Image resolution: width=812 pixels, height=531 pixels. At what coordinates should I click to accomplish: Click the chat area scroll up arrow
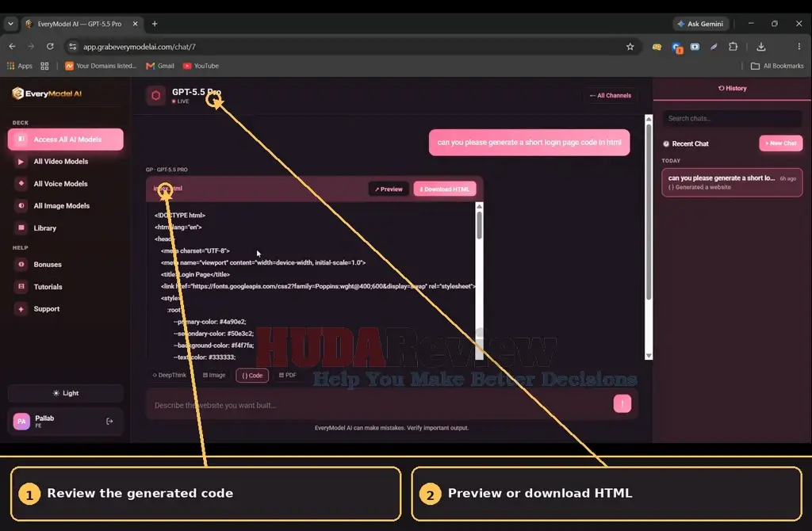649,120
